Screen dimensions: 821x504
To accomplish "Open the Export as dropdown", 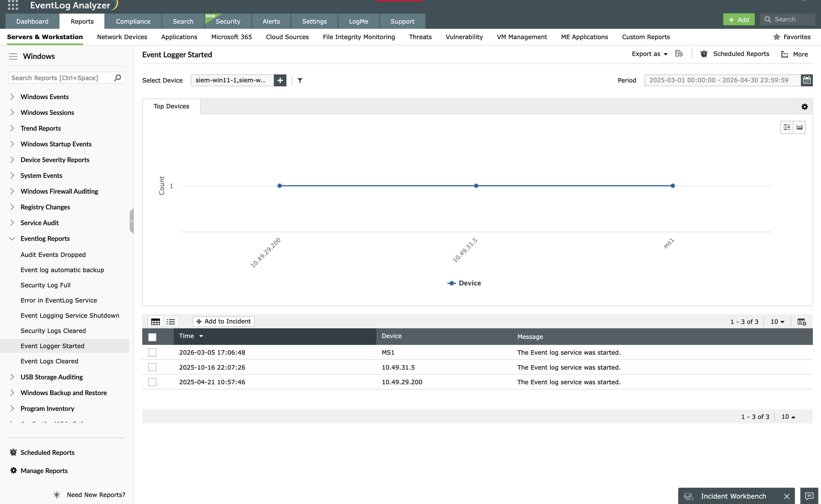I will click(649, 54).
